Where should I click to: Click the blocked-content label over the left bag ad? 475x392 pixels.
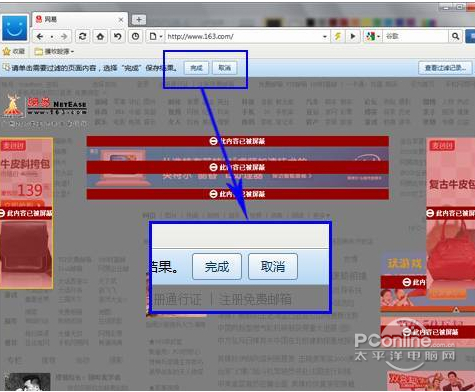pyautogui.click(x=26, y=213)
